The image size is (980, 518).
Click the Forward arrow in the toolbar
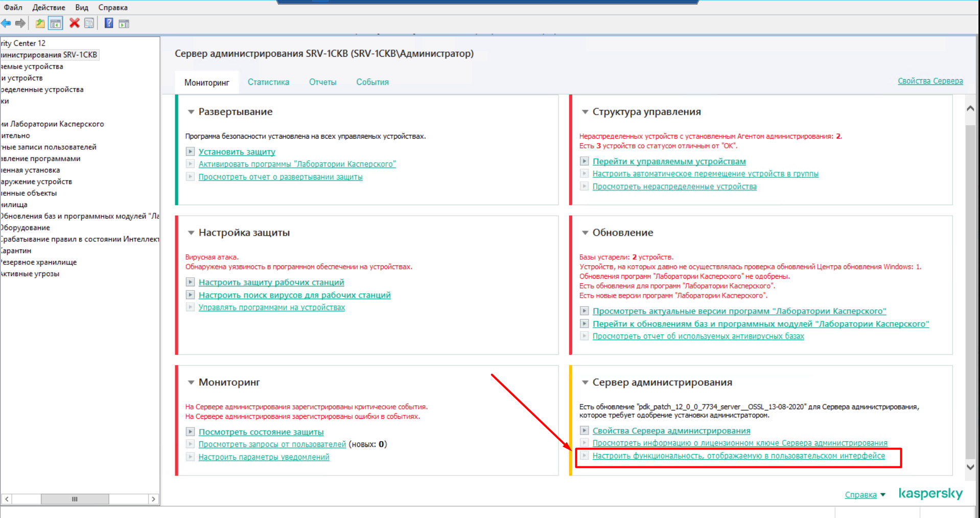tap(20, 23)
